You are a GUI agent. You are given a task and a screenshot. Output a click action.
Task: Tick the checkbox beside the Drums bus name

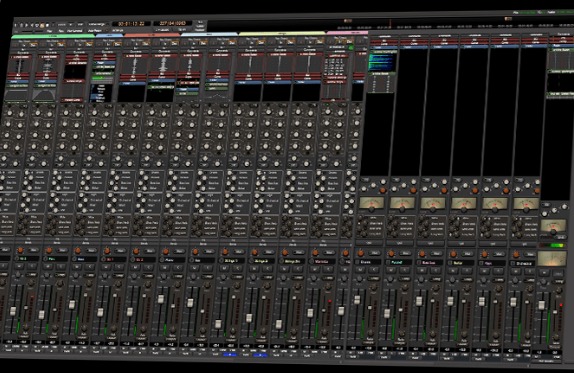(357, 262)
